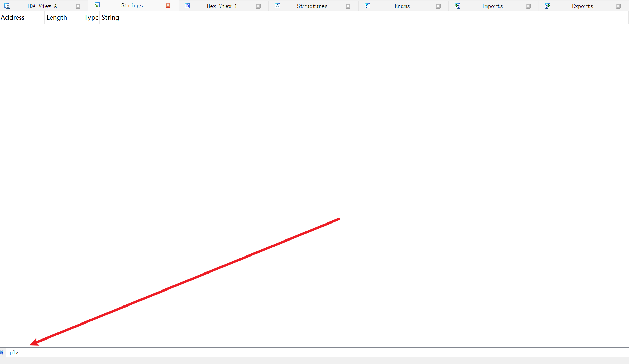The height and width of the screenshot is (364, 629).
Task: Click the Imports tab icon
Action: [x=458, y=6]
